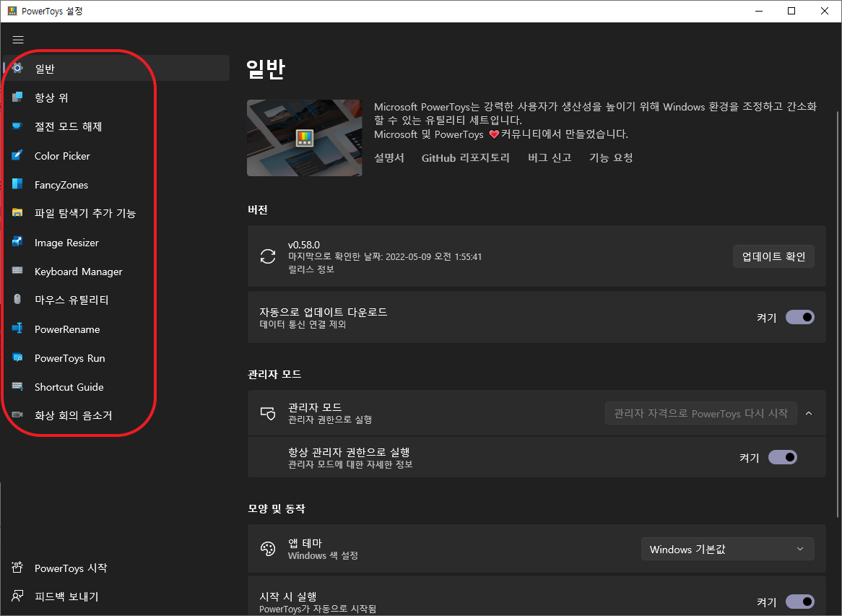Open the 릴리스 정보 link
This screenshot has height=616, width=842.
(311, 269)
